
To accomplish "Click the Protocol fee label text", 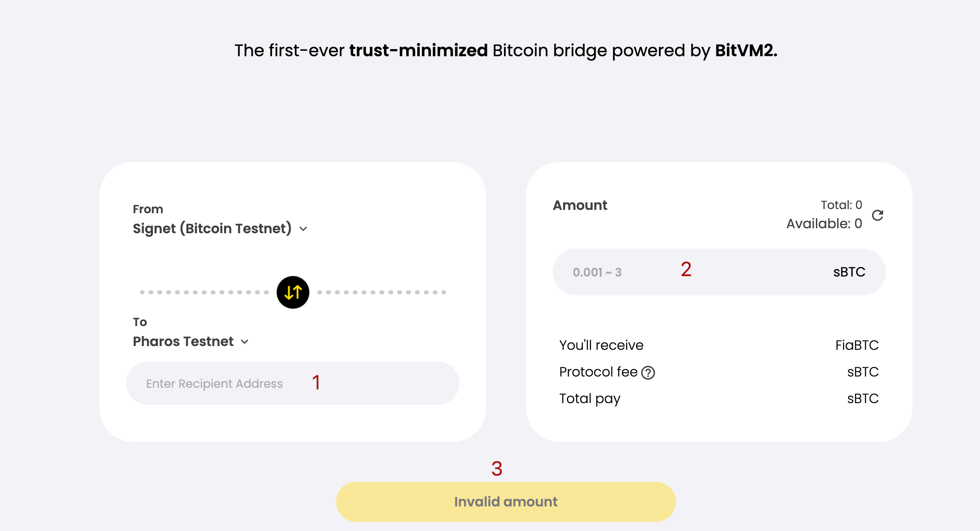I will pyautogui.click(x=598, y=372).
